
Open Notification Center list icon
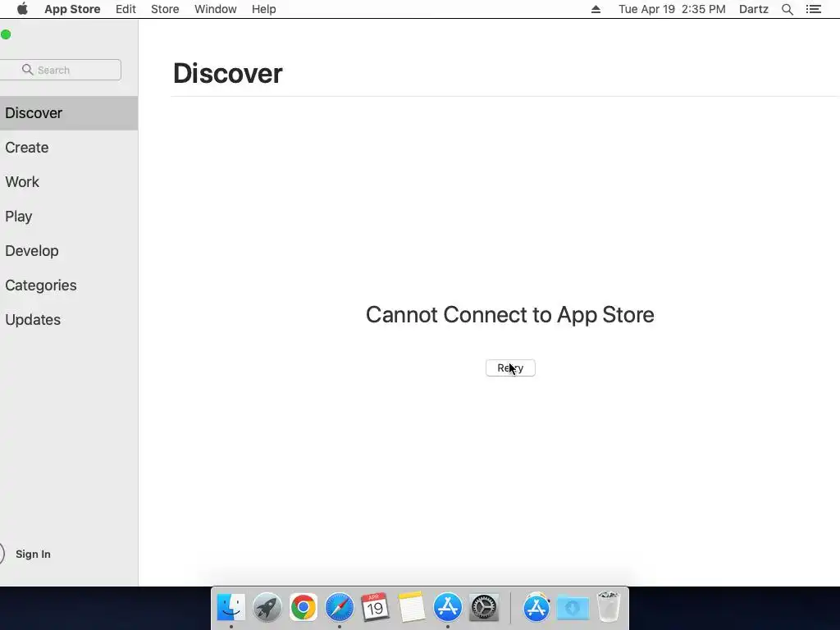tap(813, 9)
